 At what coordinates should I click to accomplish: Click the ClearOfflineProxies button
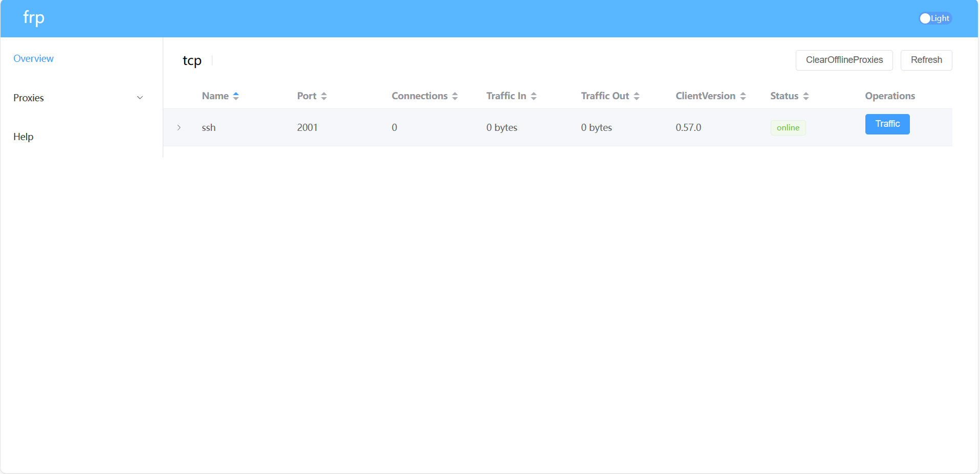pyautogui.click(x=844, y=60)
